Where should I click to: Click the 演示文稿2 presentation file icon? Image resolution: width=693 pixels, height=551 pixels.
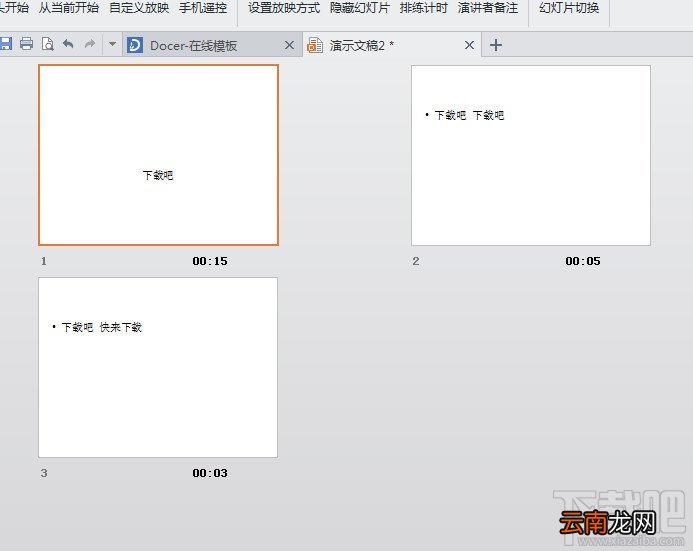(x=315, y=45)
